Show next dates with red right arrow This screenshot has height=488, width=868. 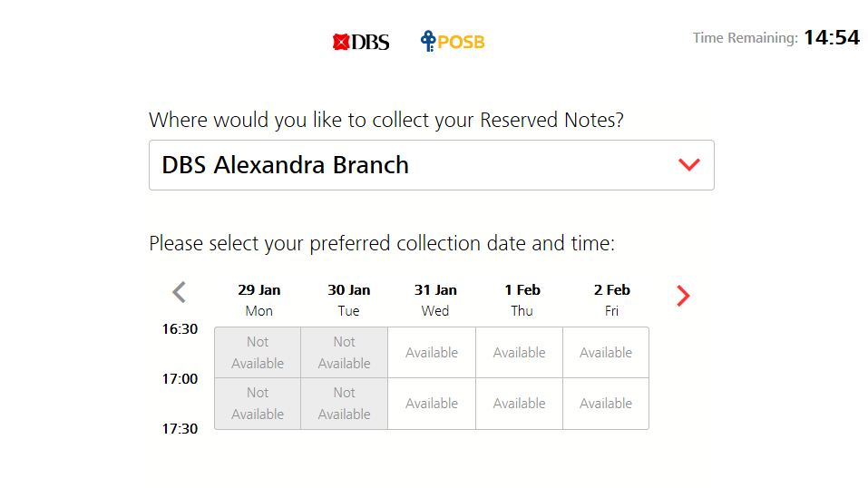click(683, 296)
